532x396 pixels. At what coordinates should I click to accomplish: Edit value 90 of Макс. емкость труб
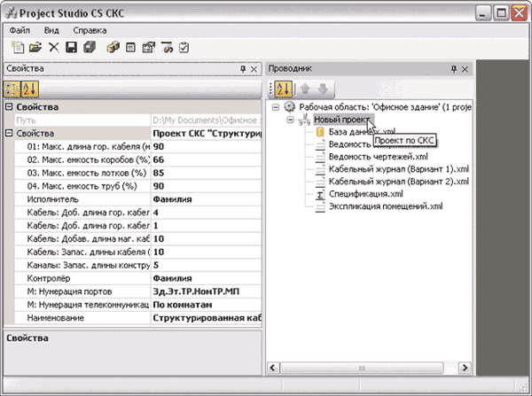point(207,186)
